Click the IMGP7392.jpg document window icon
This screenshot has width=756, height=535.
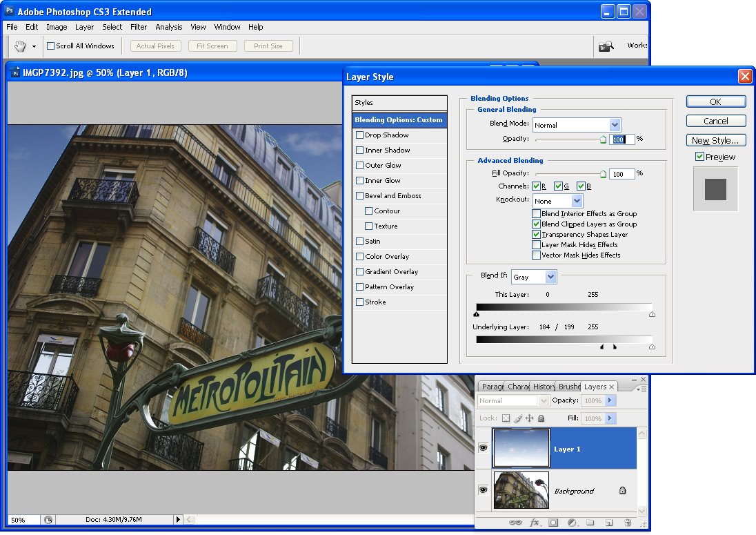(x=15, y=73)
